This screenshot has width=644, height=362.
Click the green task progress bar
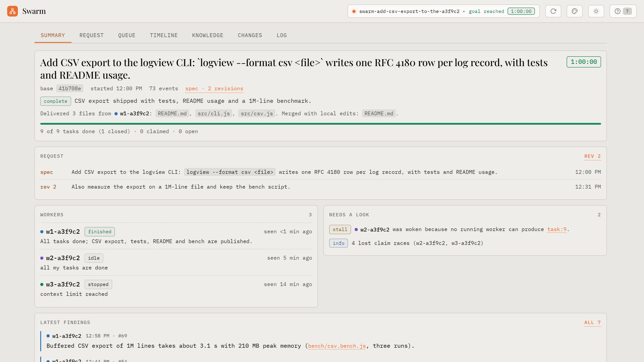(320, 124)
